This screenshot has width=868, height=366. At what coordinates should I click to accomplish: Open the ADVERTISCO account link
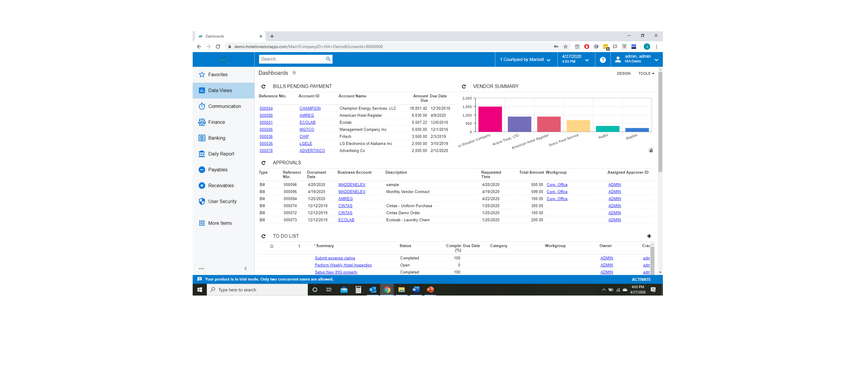pyautogui.click(x=312, y=151)
